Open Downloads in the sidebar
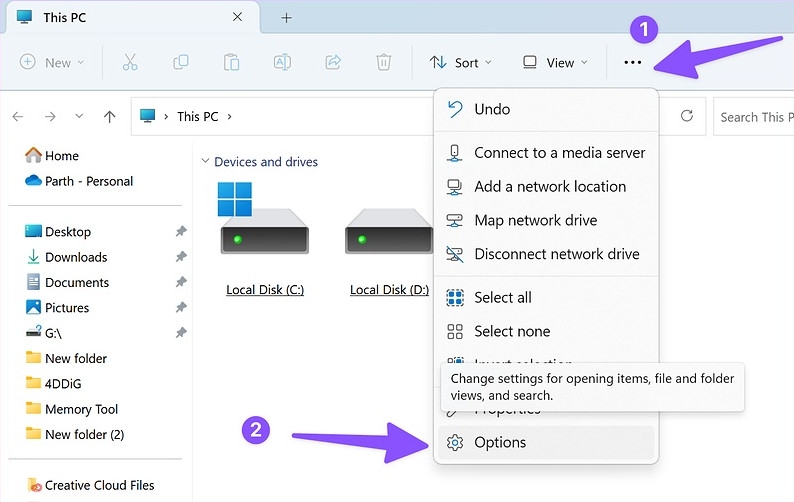The width and height of the screenshot is (794, 502). click(x=67, y=257)
